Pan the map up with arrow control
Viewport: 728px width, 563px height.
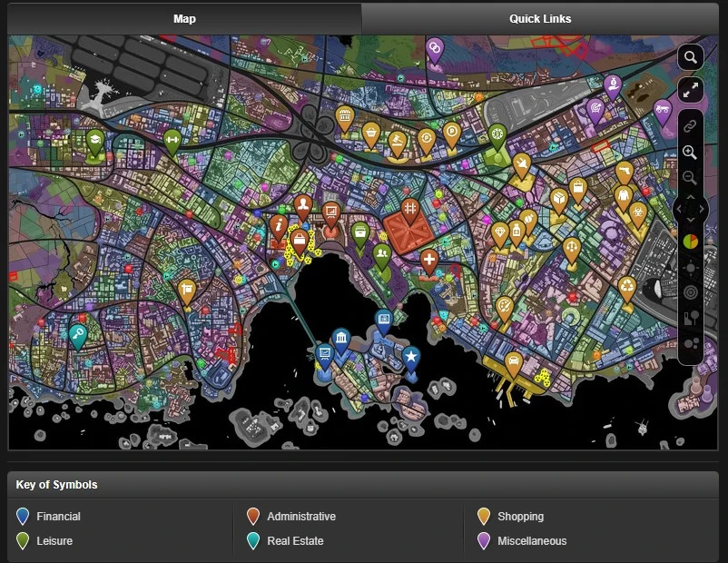point(691,196)
